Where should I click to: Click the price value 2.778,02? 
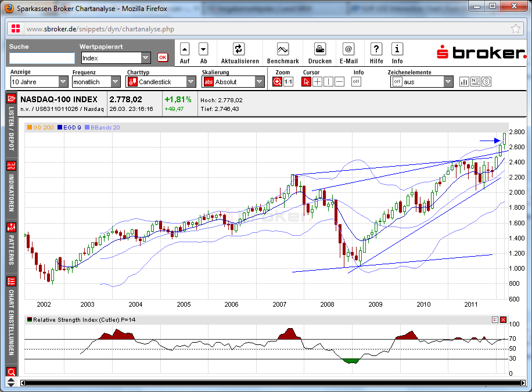click(x=125, y=99)
